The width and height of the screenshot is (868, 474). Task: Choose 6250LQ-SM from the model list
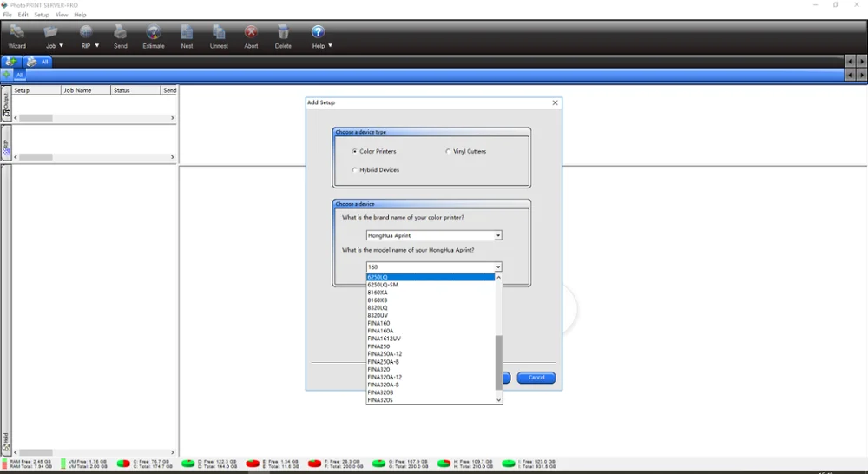[x=431, y=285]
